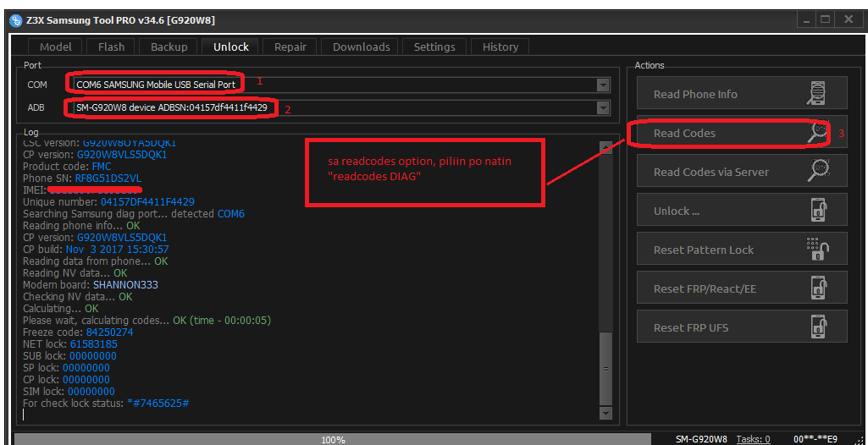The image size is (868, 445).
Task: Click the Reading data from phone... OK line
Action: 95,261
